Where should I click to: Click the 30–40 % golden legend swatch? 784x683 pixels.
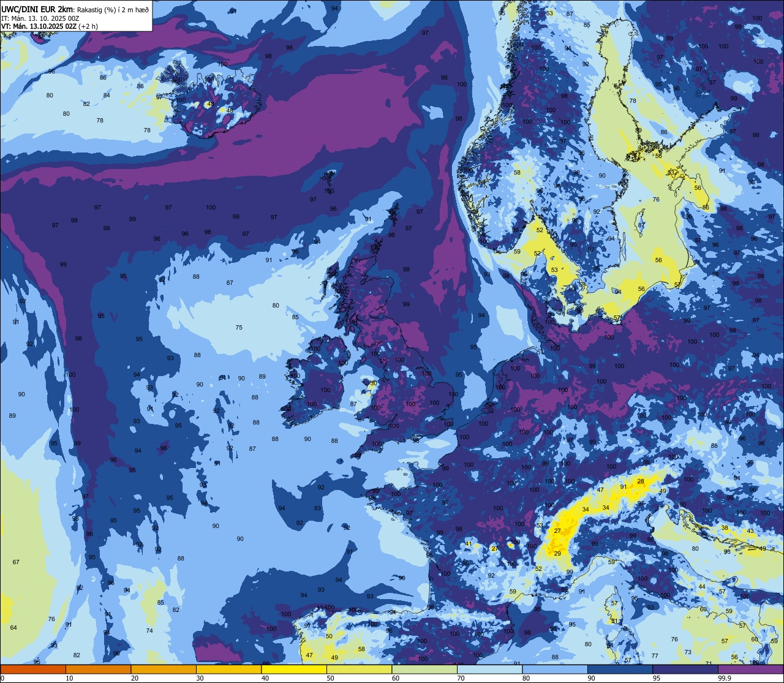228,669
